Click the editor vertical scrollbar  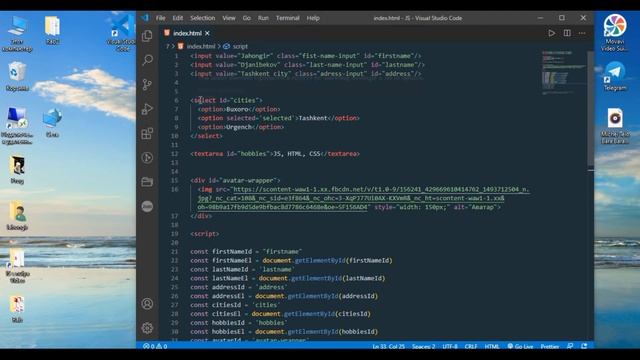click(x=591, y=108)
